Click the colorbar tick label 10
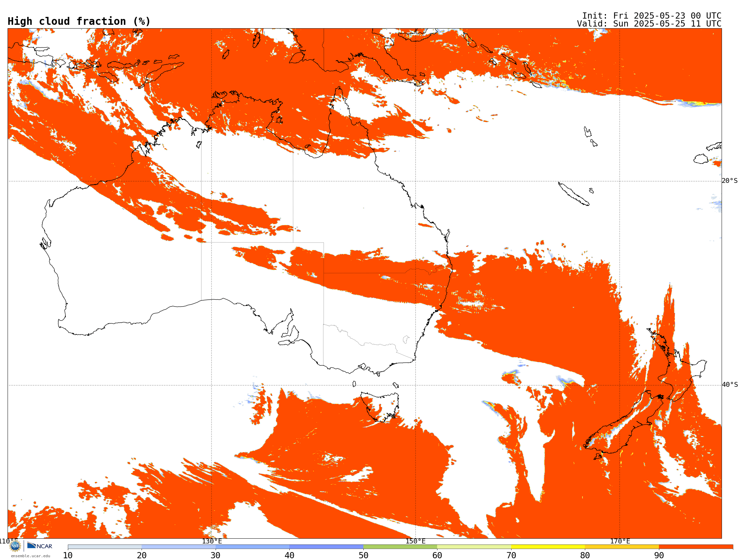The image size is (744, 560). point(68,556)
